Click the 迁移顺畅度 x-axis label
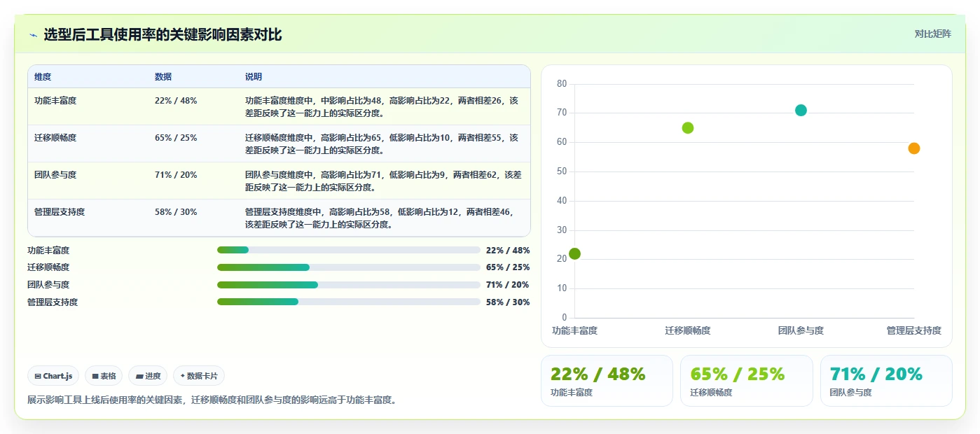This screenshot has width=980, height=434. pos(688,330)
